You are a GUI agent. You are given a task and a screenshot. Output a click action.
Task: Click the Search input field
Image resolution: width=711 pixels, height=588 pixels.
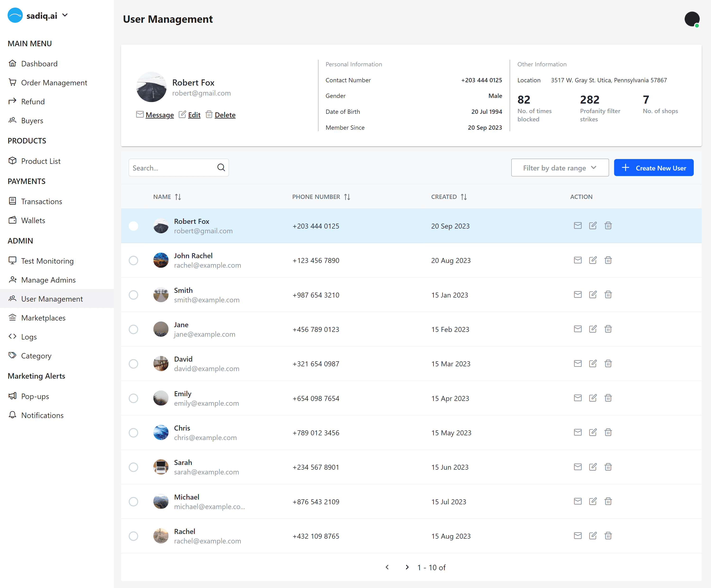click(x=178, y=168)
